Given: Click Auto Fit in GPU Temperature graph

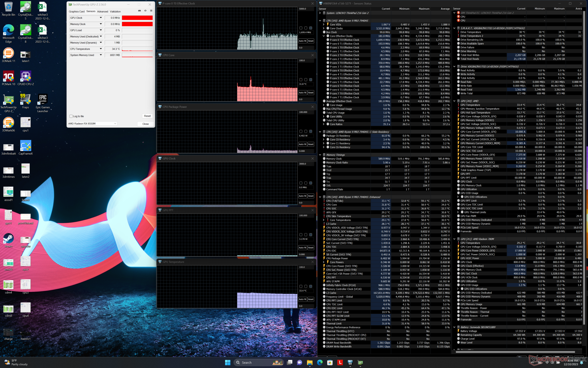Looking at the screenshot, I should [302, 299].
